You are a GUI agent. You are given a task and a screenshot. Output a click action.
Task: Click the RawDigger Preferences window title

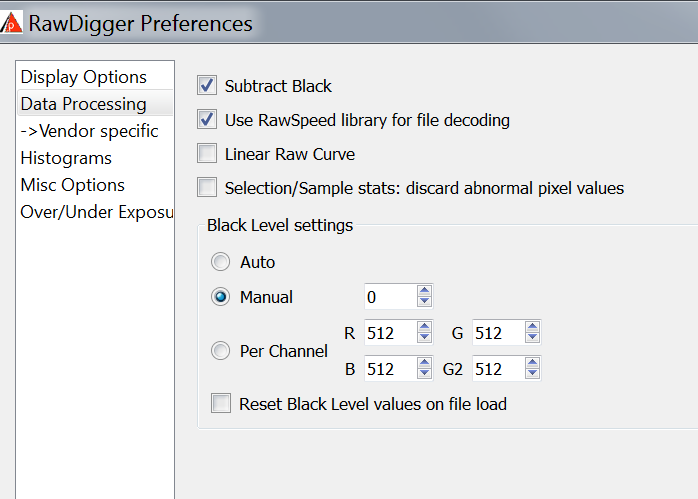pyautogui.click(x=140, y=23)
